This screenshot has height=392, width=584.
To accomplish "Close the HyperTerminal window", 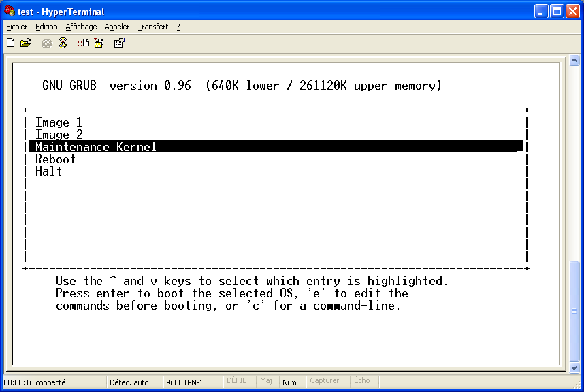I will [573, 11].
